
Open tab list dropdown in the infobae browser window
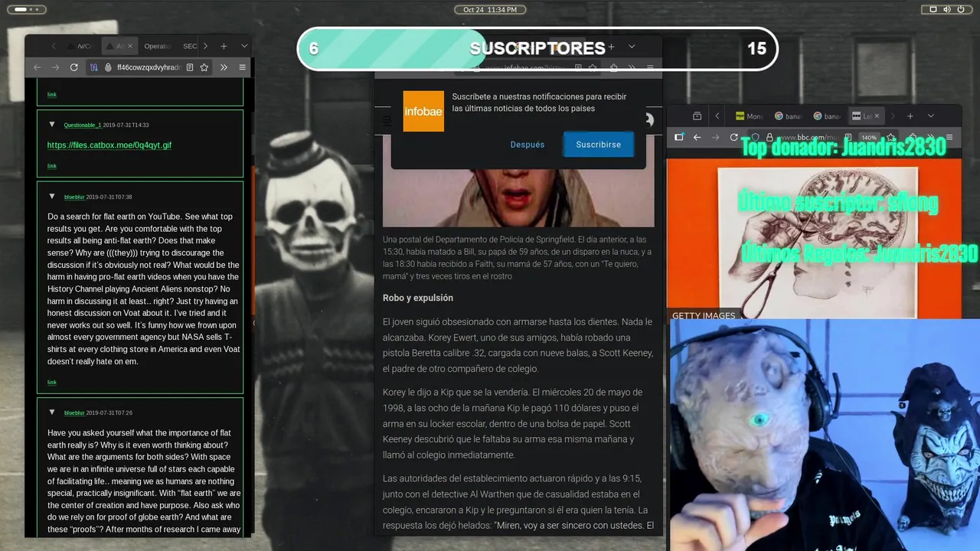click(632, 47)
